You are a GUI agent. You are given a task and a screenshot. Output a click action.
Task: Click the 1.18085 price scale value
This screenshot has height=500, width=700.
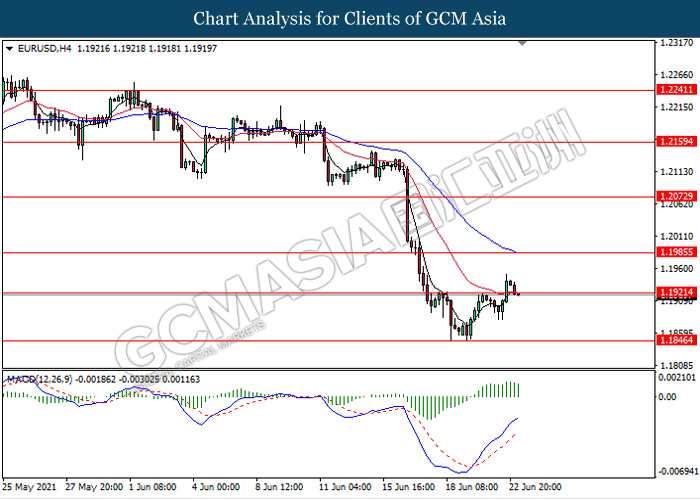click(677, 365)
